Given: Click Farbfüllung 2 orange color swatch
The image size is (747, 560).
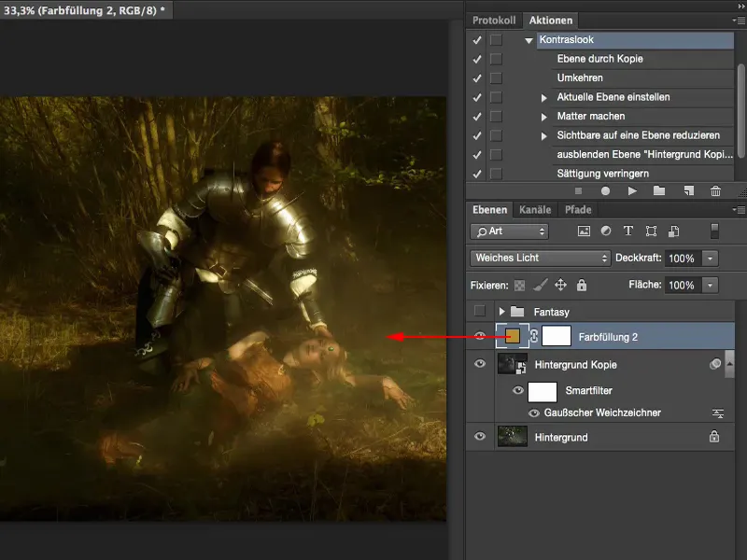Looking at the screenshot, I should click(512, 336).
